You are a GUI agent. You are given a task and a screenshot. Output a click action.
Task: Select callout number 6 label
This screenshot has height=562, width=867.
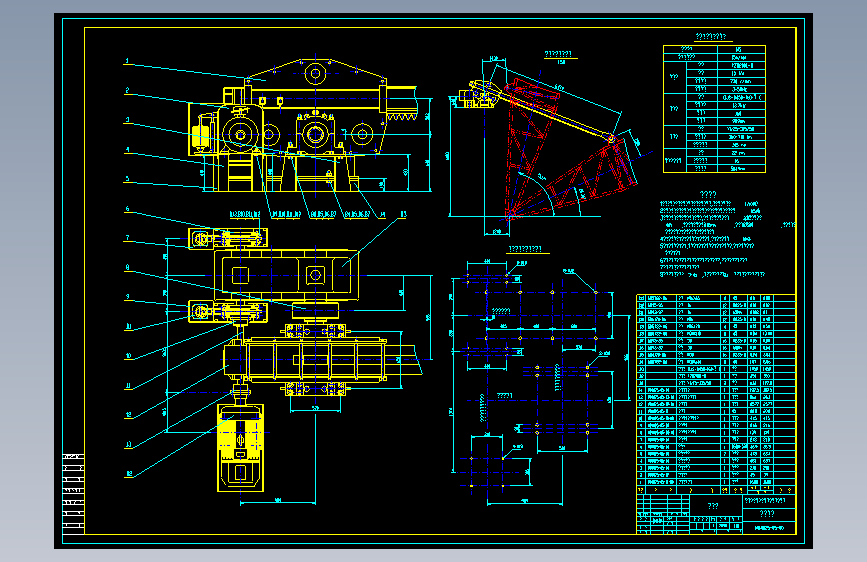(127, 209)
